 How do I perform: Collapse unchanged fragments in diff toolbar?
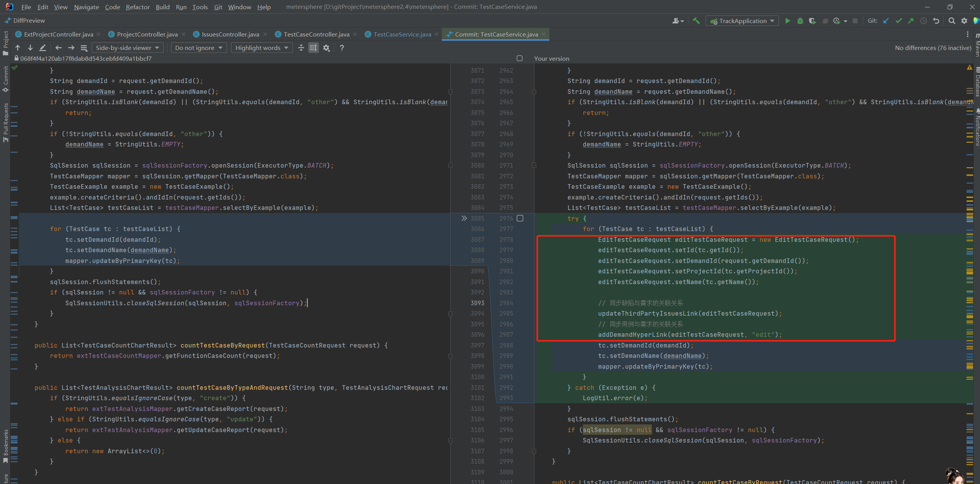click(x=301, y=48)
